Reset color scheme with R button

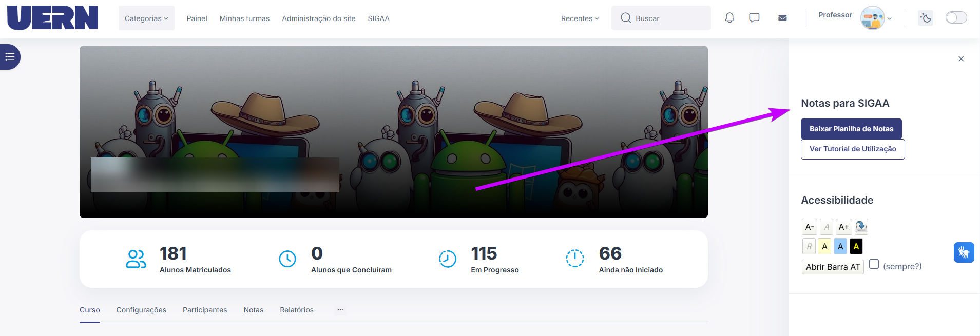(809, 246)
